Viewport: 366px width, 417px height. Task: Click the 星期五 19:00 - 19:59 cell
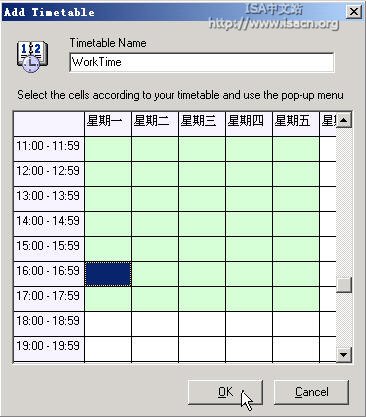[296, 349]
